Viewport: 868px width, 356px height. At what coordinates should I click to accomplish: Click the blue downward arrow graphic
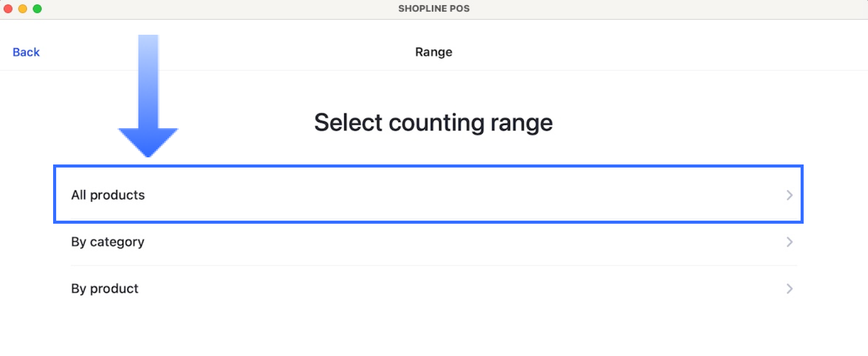tap(149, 87)
